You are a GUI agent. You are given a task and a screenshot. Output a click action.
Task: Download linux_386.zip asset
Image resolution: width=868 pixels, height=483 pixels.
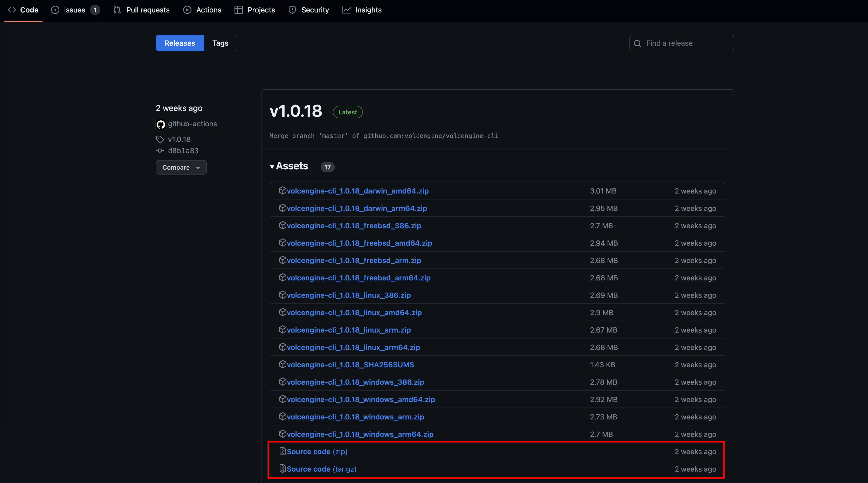(349, 295)
